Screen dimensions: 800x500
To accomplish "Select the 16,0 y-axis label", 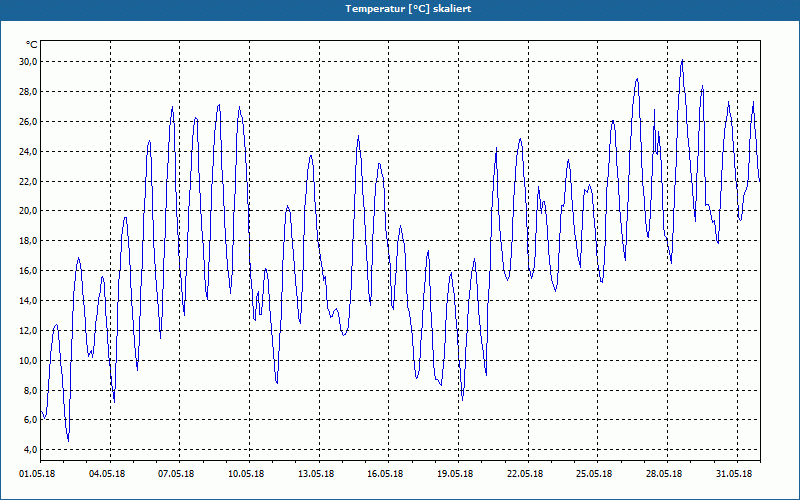I will (x=28, y=271).
